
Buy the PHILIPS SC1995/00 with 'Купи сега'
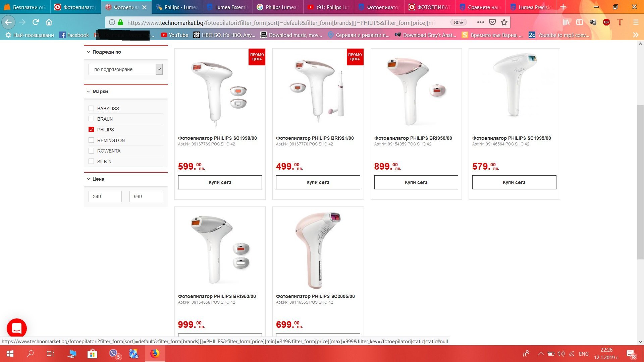(x=514, y=182)
